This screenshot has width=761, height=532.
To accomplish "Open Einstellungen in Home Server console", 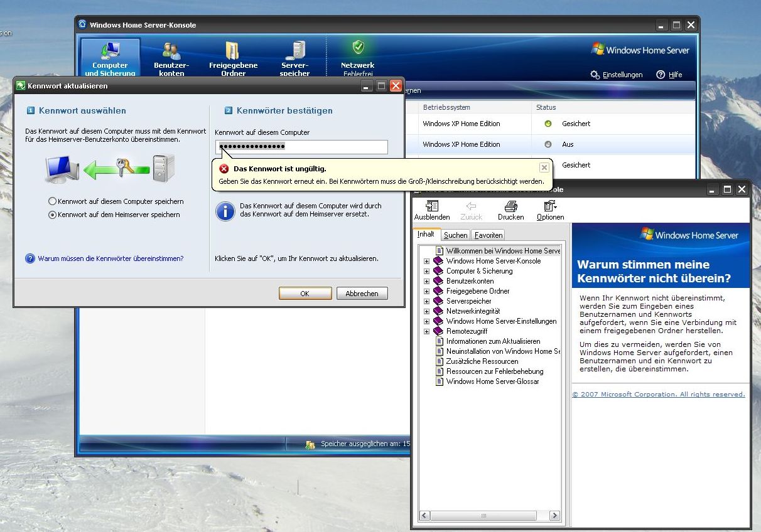I will 617,75.
